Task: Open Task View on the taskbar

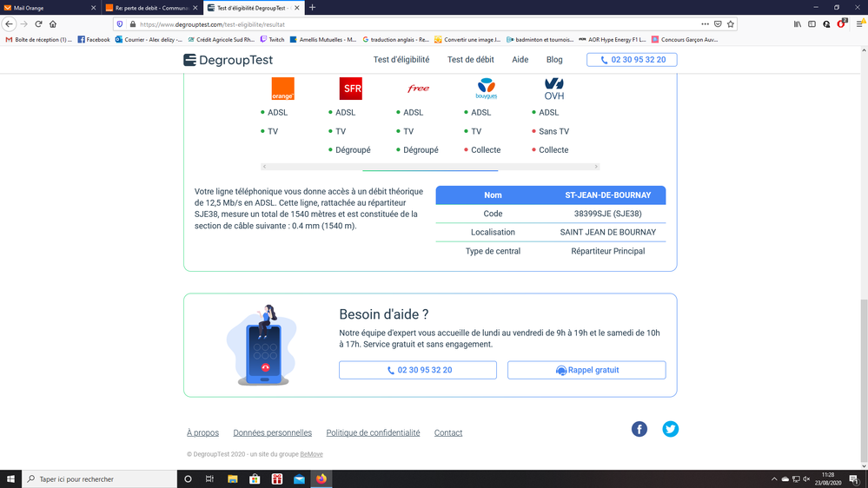Action: coord(209,478)
